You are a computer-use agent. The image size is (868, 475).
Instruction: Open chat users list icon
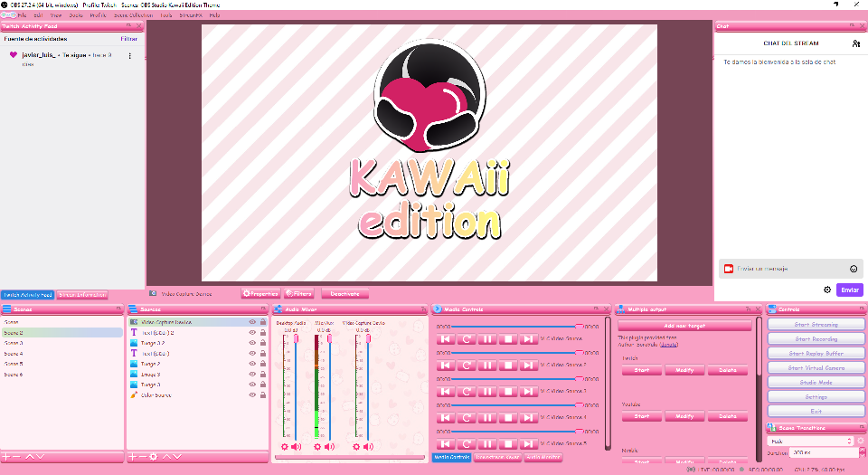pyautogui.click(x=856, y=43)
